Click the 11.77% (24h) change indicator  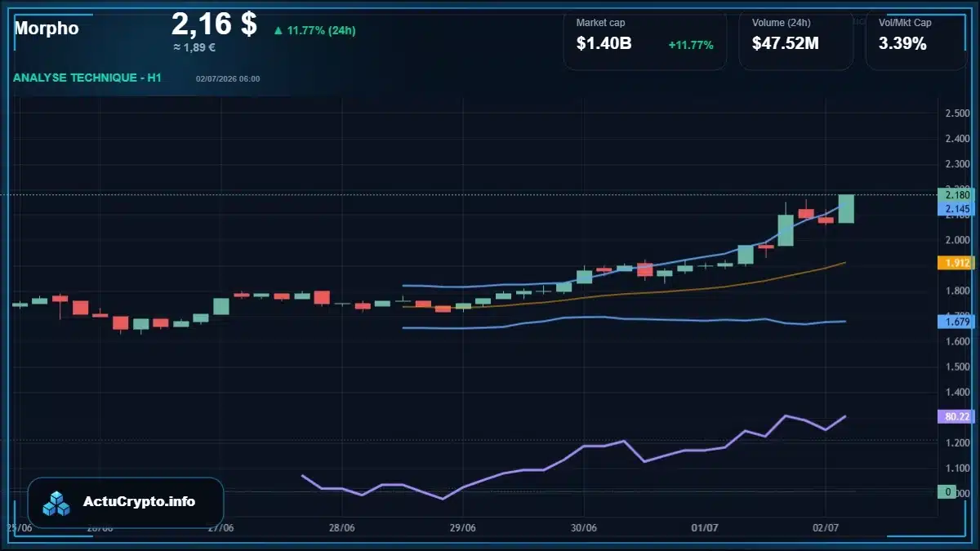314,31
